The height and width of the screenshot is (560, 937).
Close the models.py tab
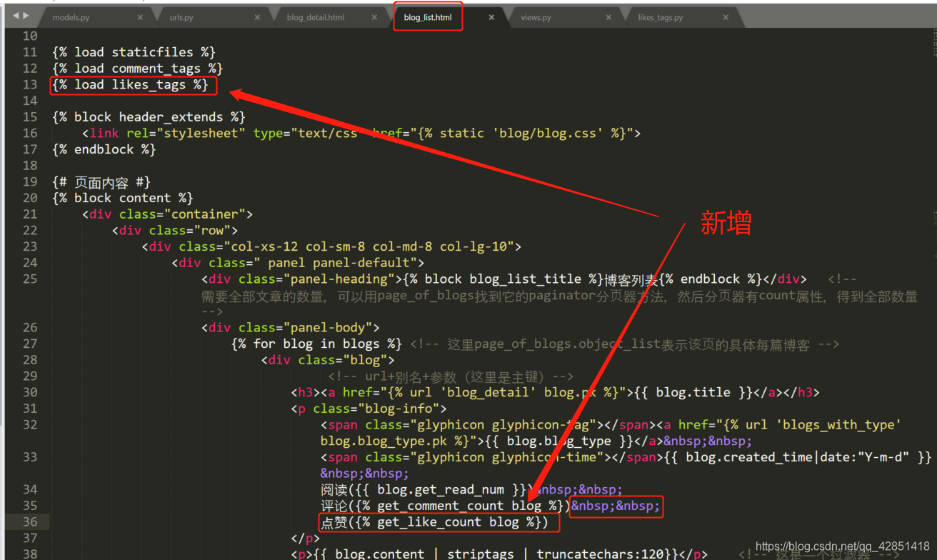tap(140, 17)
